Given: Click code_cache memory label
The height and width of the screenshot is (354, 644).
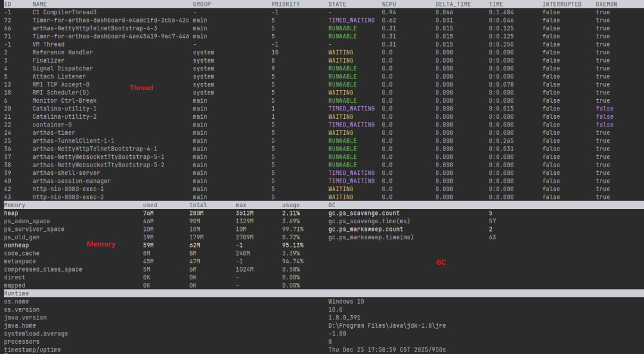Looking at the screenshot, I should pyautogui.click(x=22, y=253).
